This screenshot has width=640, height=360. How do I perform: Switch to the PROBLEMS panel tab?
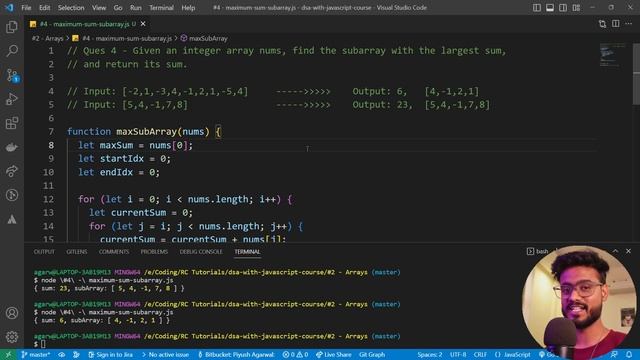pyautogui.click(x=154, y=252)
